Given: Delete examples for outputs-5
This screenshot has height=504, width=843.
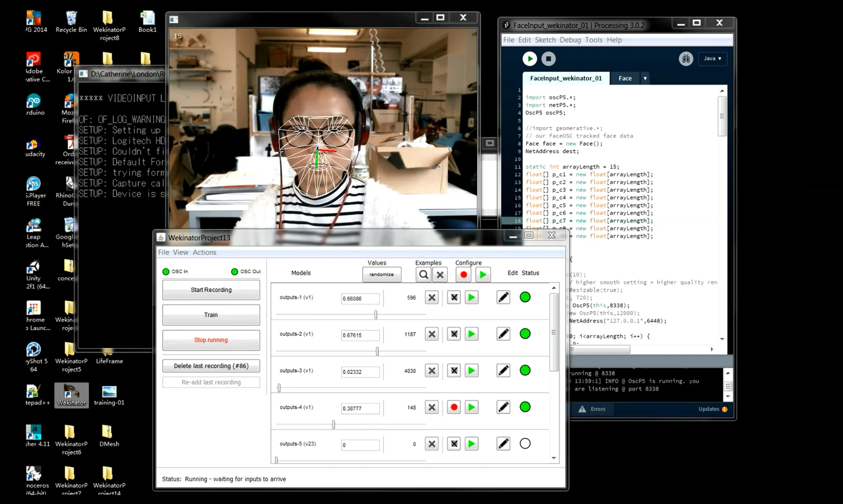Looking at the screenshot, I should point(432,444).
